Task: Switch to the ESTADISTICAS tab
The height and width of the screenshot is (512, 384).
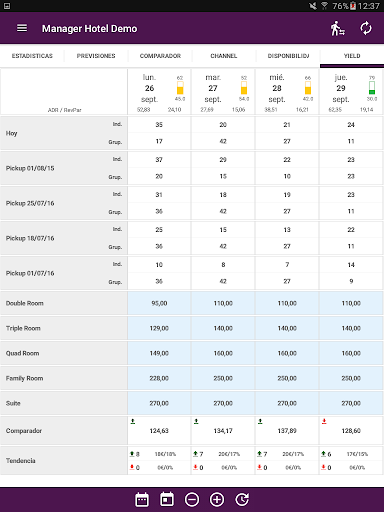Action: point(32,56)
